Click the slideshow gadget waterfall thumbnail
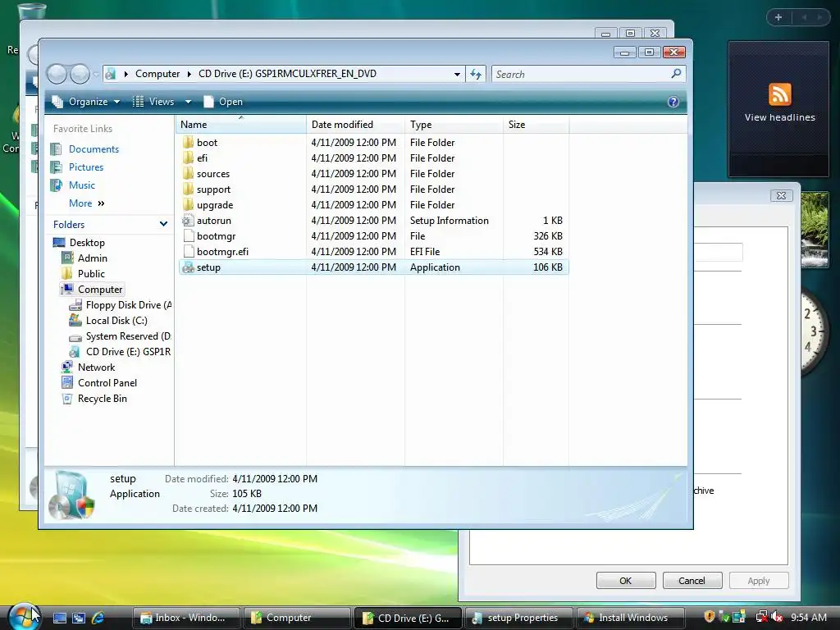 click(815, 229)
